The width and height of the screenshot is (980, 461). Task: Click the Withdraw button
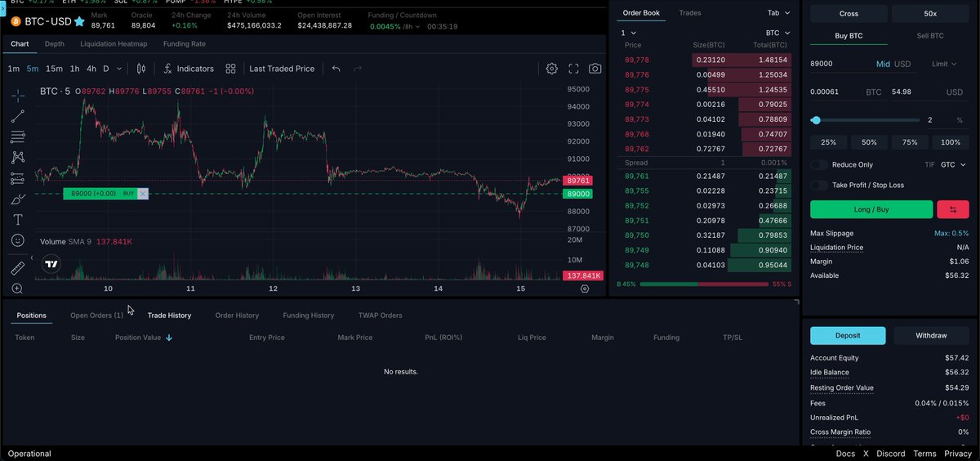click(x=931, y=335)
